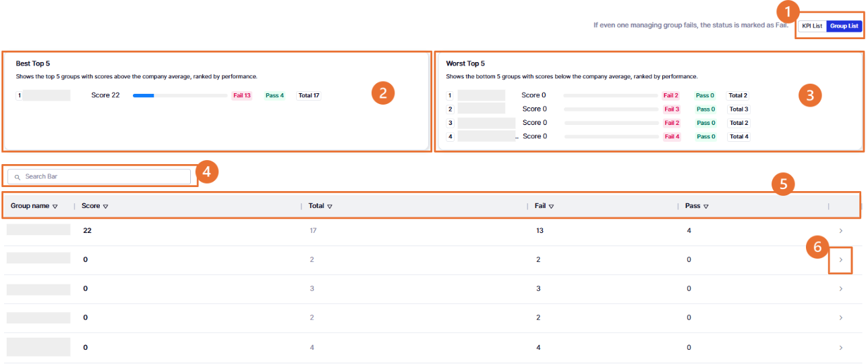
Task: Click the search magnifier icon
Action: (18, 177)
